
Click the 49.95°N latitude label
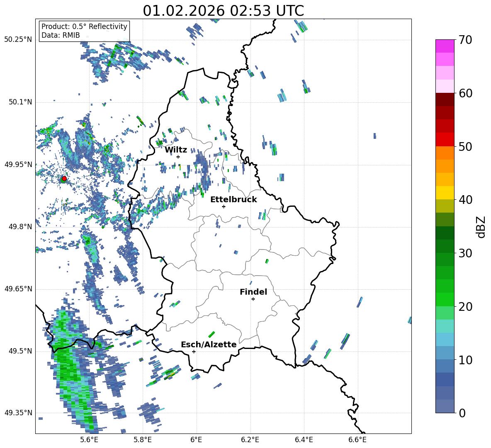18,164
